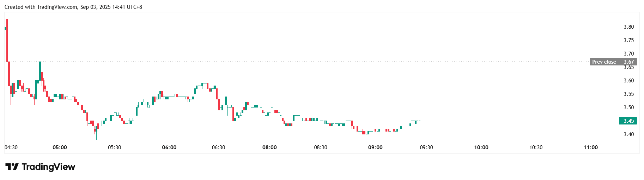644x180 pixels.
Task: Click the green 3.45 current price tag
Action: [628, 121]
